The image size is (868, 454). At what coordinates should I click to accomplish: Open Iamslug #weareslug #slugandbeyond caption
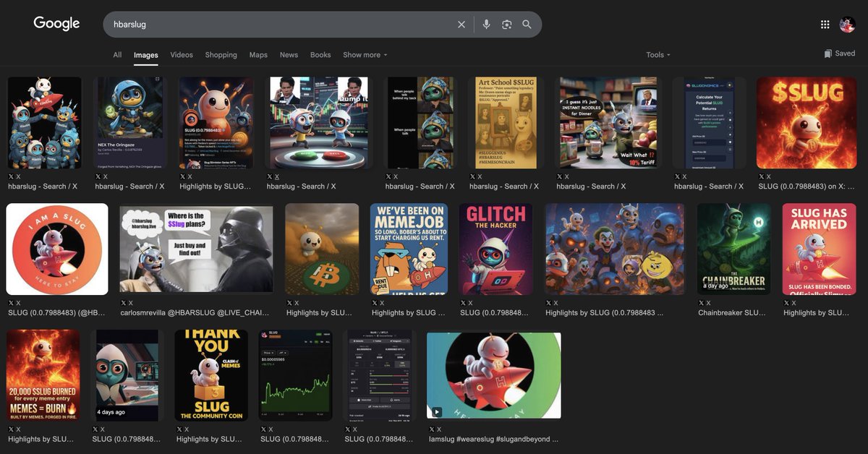493,440
